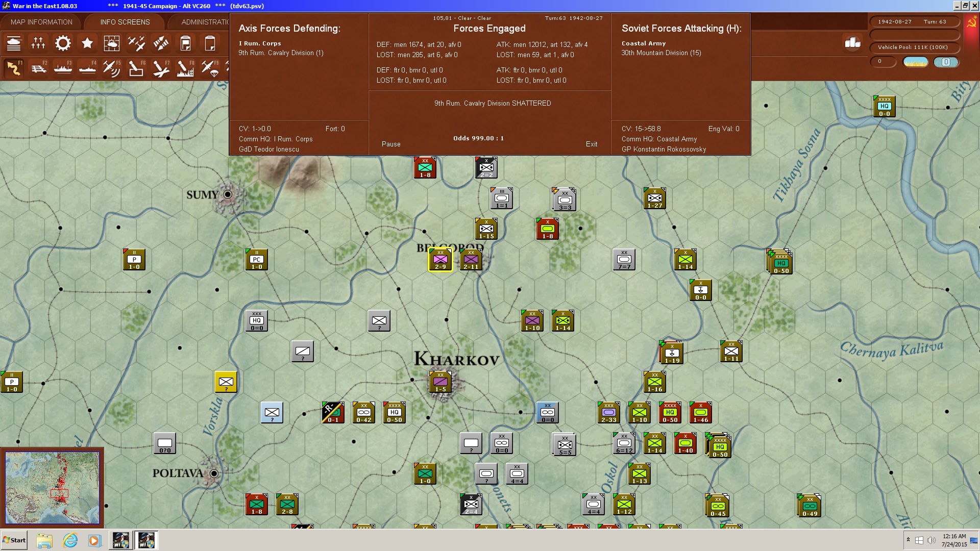980x551 pixels.
Task: Switch to the Map Information tab
Action: [41, 22]
